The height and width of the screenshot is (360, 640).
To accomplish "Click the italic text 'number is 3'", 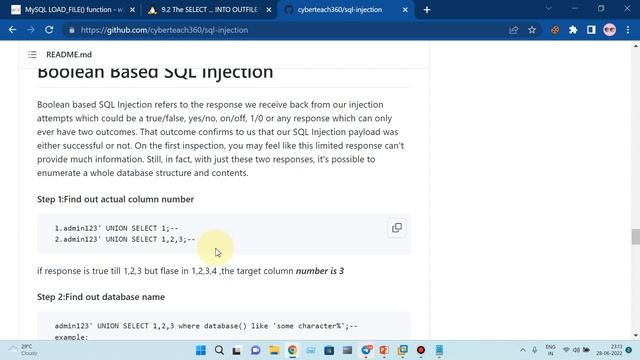I will point(320,271).
